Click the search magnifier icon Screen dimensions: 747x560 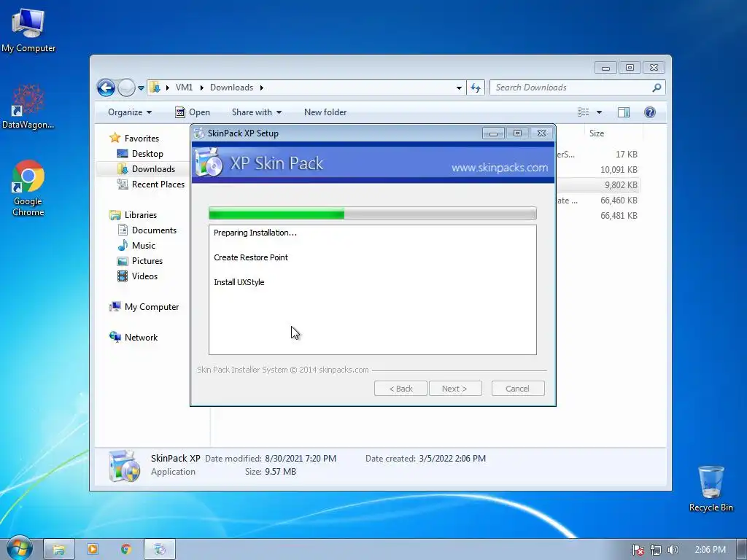657,87
